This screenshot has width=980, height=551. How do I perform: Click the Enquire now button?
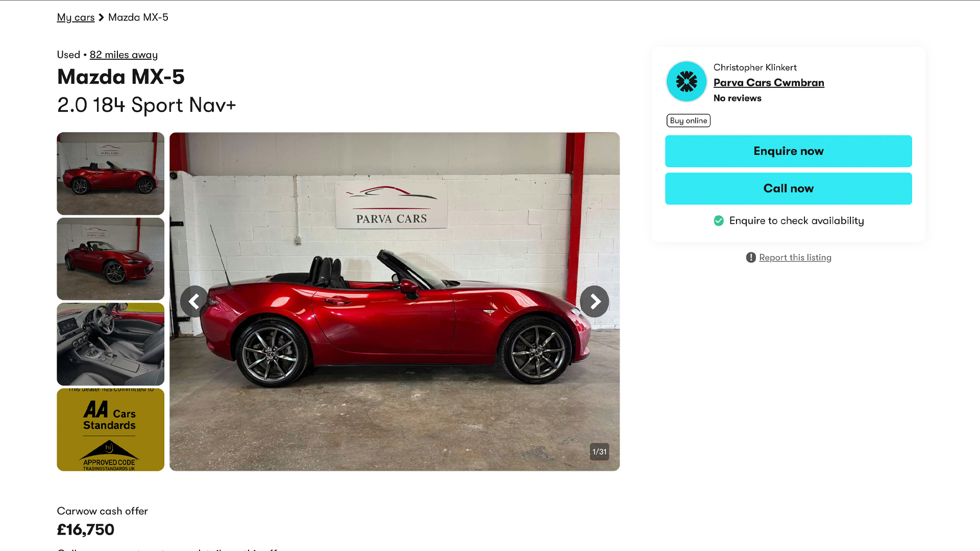pos(789,151)
